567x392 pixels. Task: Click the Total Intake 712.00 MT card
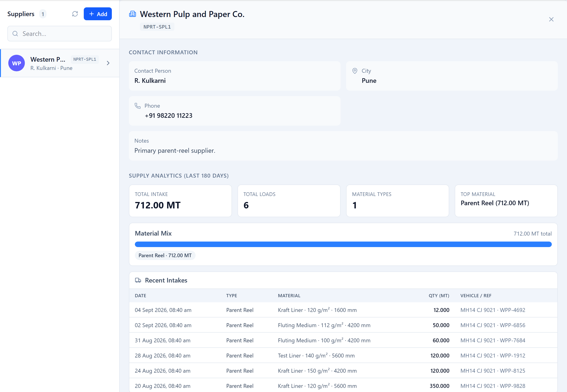(180, 201)
